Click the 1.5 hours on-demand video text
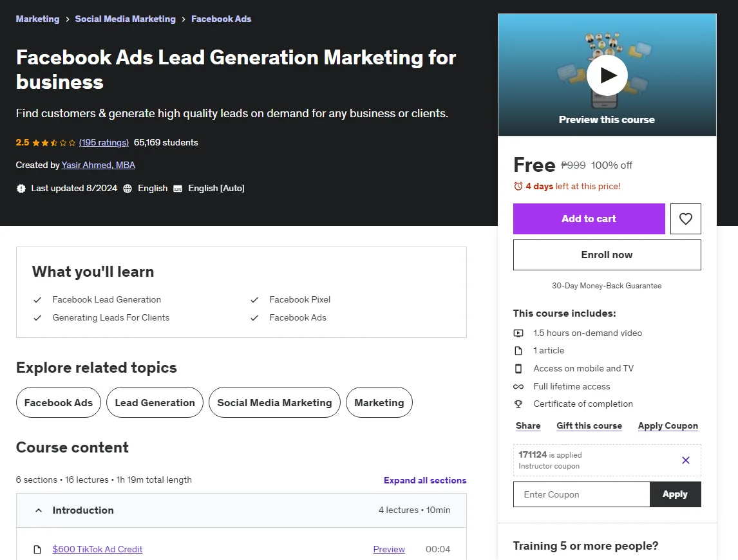 tap(587, 333)
